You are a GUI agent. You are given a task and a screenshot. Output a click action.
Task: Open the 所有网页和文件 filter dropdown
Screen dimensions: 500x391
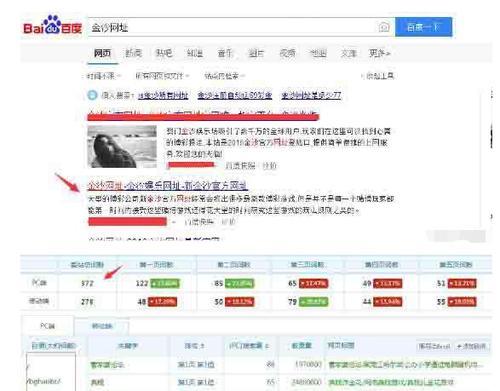click(162, 76)
